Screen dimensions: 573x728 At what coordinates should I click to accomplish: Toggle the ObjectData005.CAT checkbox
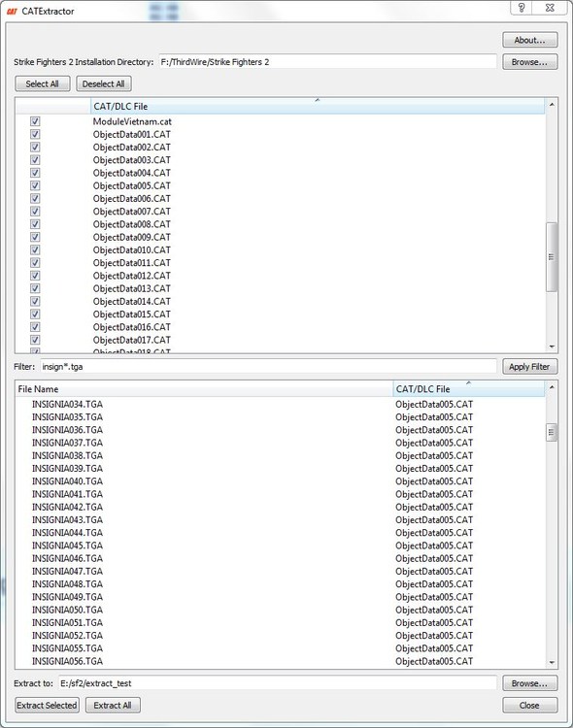click(35, 185)
